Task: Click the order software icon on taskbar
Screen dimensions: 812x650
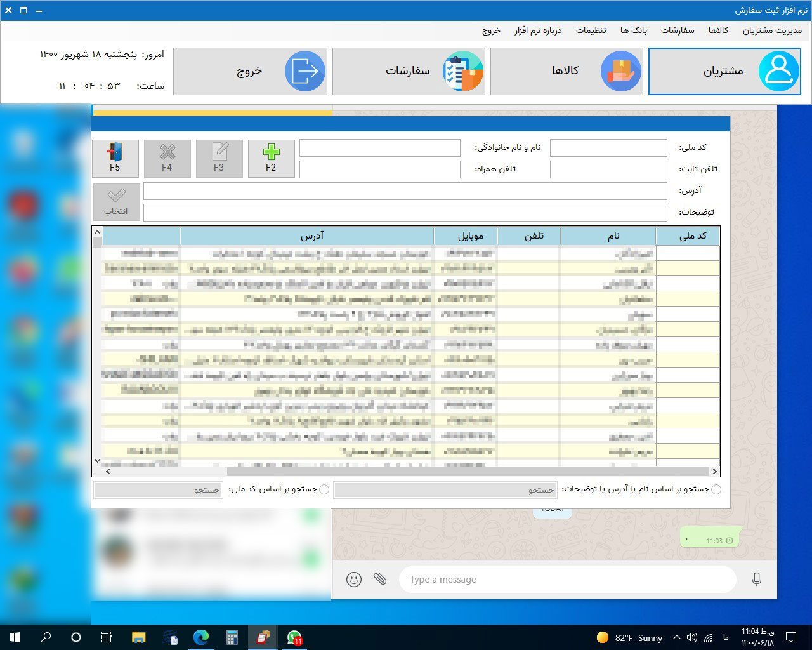Action: click(x=263, y=637)
